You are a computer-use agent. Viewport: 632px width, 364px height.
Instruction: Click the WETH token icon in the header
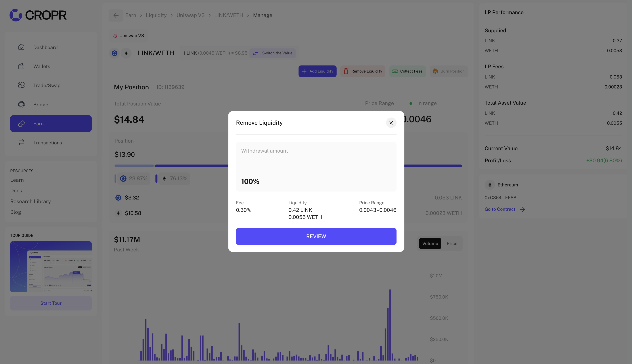point(126,53)
